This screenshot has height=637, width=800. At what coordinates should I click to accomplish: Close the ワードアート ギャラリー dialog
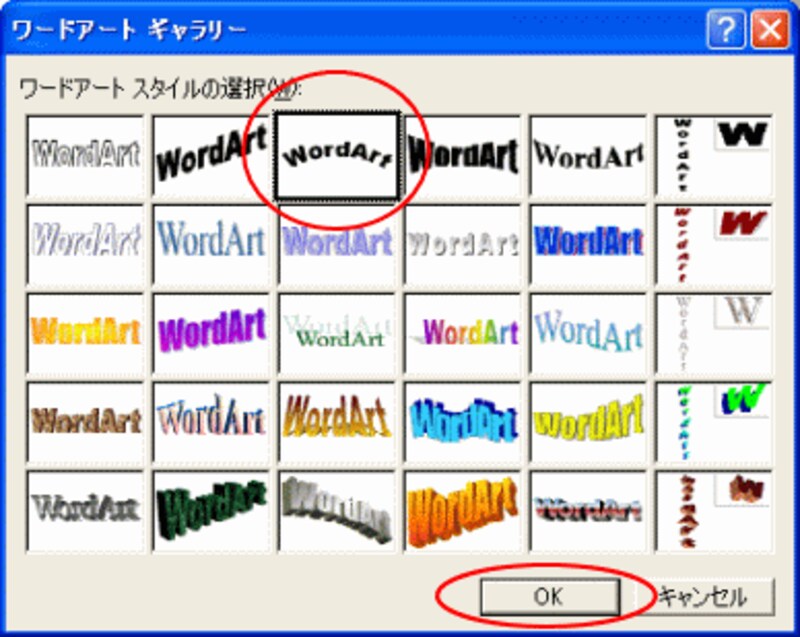click(770, 30)
